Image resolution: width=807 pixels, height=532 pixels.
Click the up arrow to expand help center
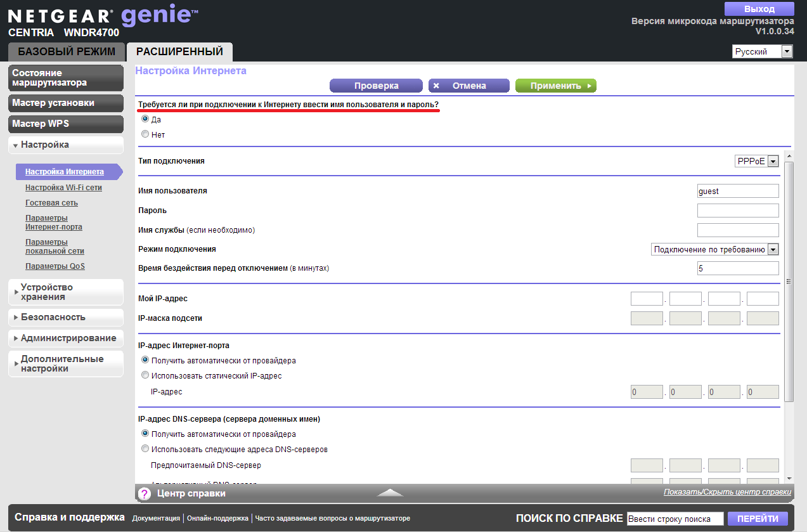(x=390, y=493)
